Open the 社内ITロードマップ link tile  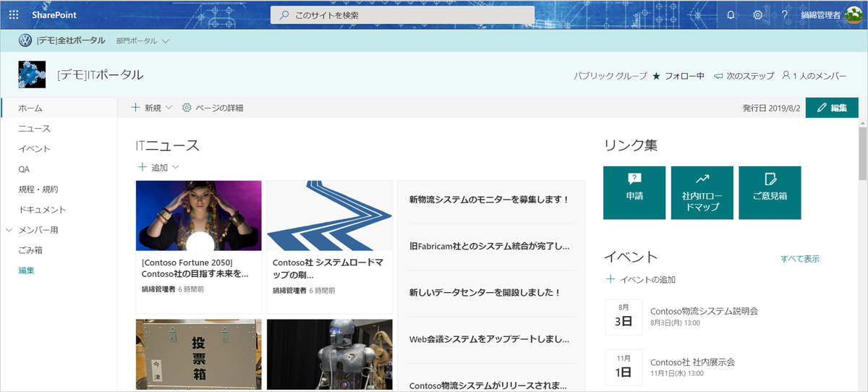702,192
